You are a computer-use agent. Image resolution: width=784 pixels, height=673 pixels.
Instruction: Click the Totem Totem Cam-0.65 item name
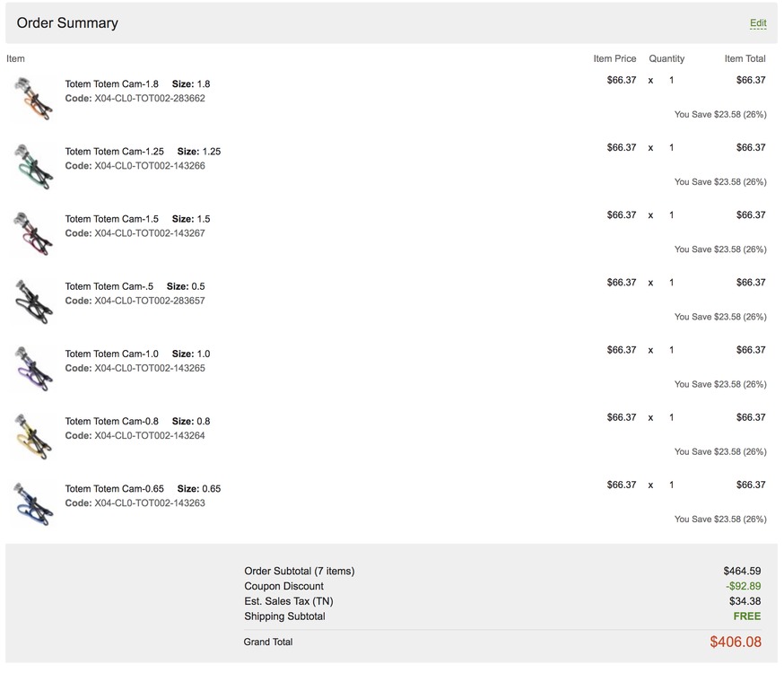(x=115, y=489)
